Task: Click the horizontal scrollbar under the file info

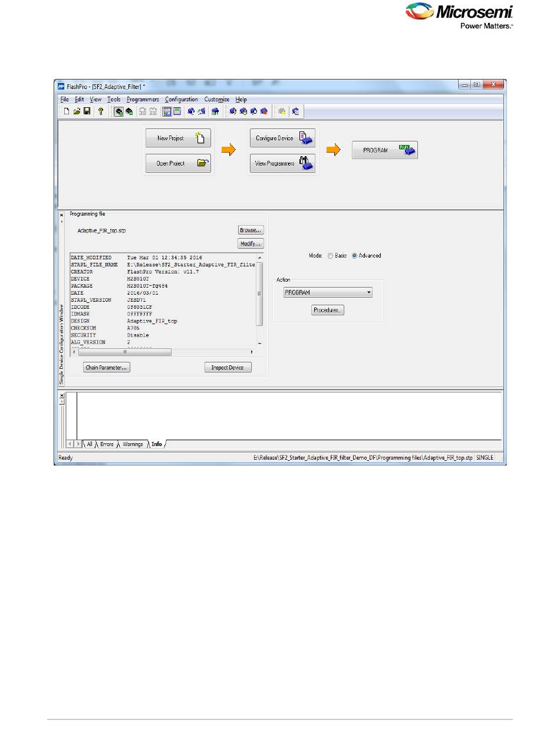Action: [124, 352]
